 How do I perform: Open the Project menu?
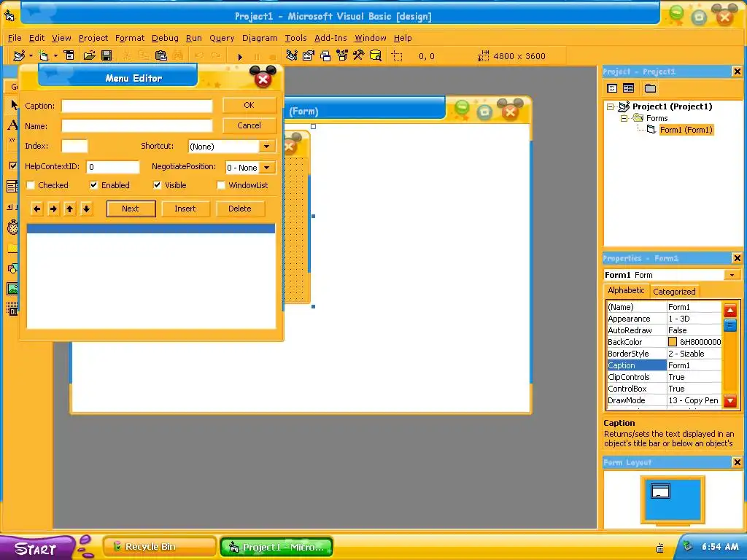[93, 38]
